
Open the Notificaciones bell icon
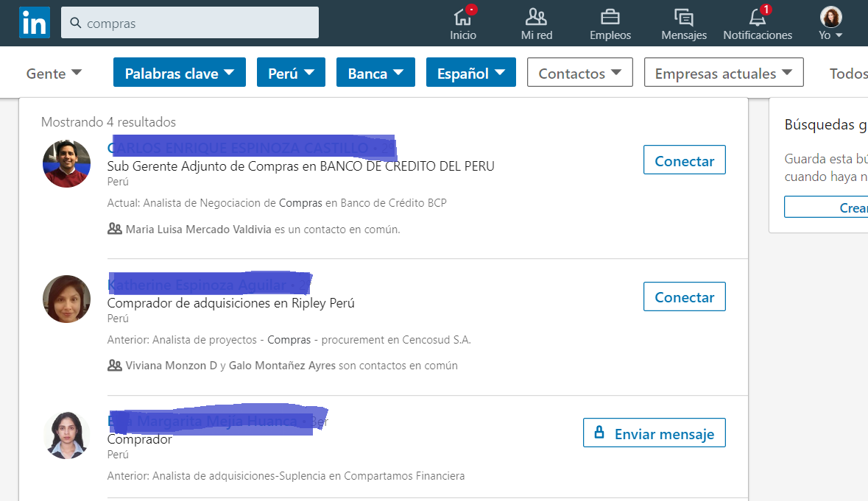[x=758, y=17]
